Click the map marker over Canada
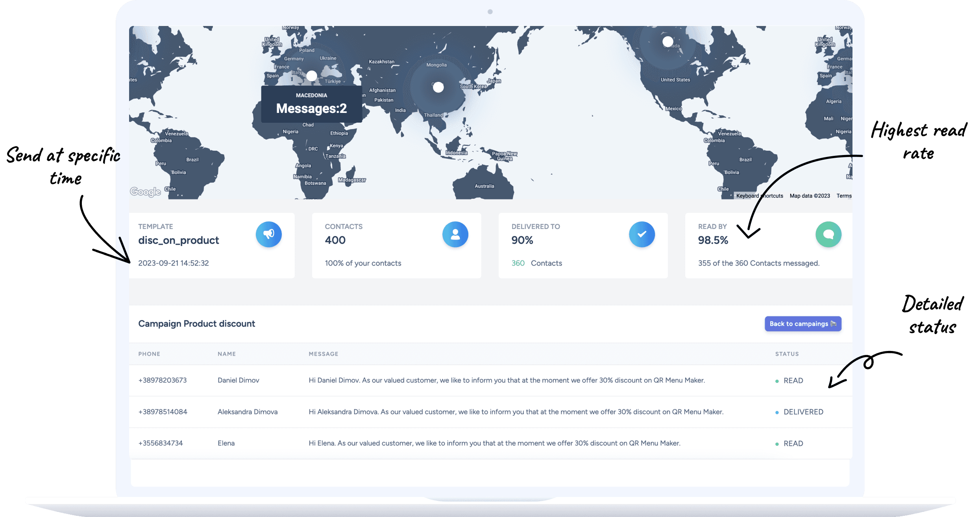Image resolution: width=980 pixels, height=517 pixels. point(668,41)
